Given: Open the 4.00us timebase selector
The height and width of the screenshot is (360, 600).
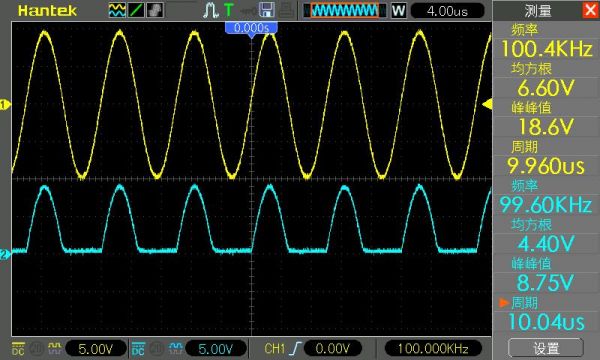Looking at the screenshot, I should [x=448, y=11].
